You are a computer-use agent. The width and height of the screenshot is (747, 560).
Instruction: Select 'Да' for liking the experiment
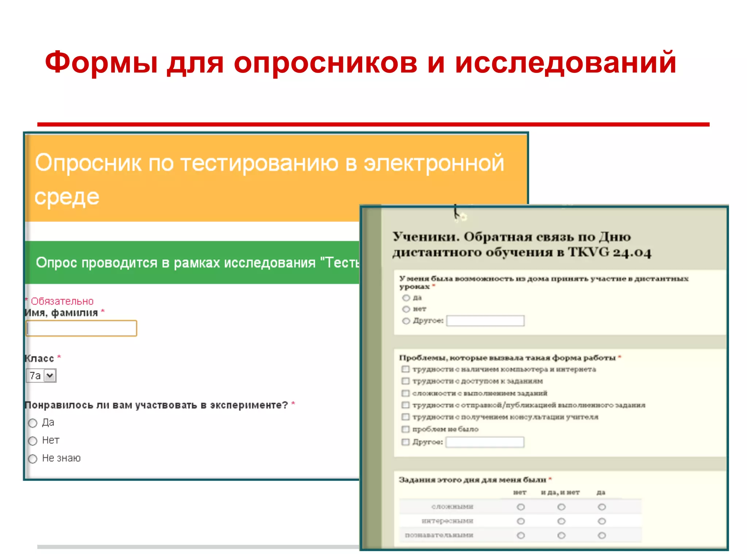pos(33,423)
